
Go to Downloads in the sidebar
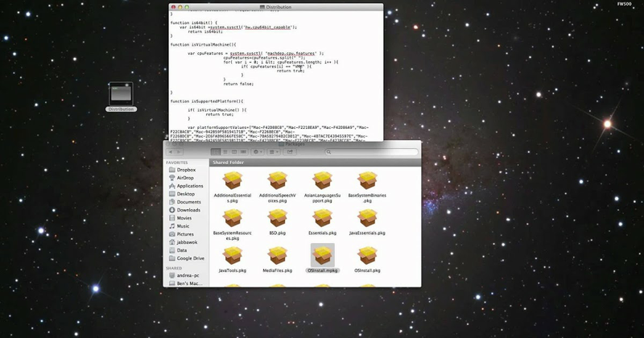click(x=188, y=210)
